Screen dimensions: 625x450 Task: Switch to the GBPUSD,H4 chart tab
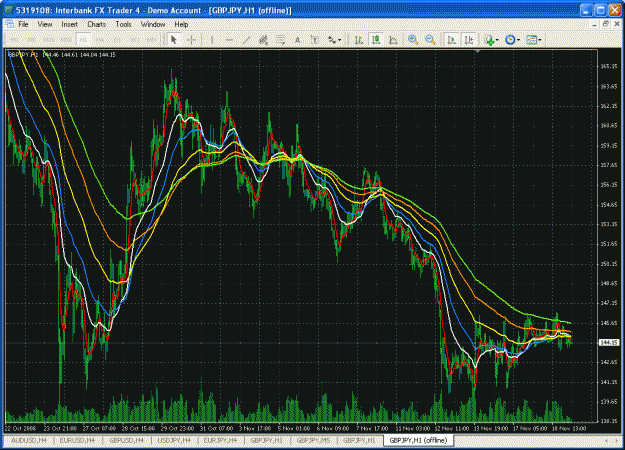[x=126, y=440]
